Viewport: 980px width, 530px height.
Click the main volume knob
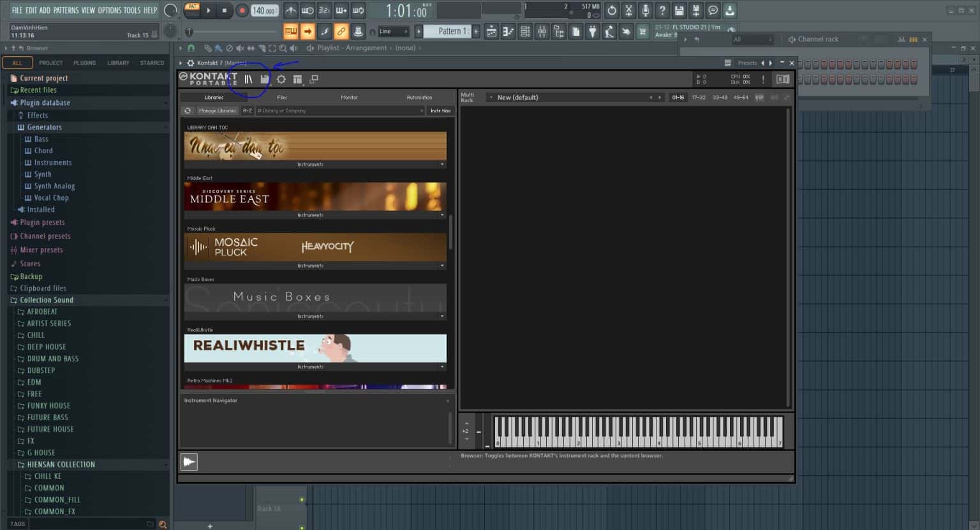(170, 10)
